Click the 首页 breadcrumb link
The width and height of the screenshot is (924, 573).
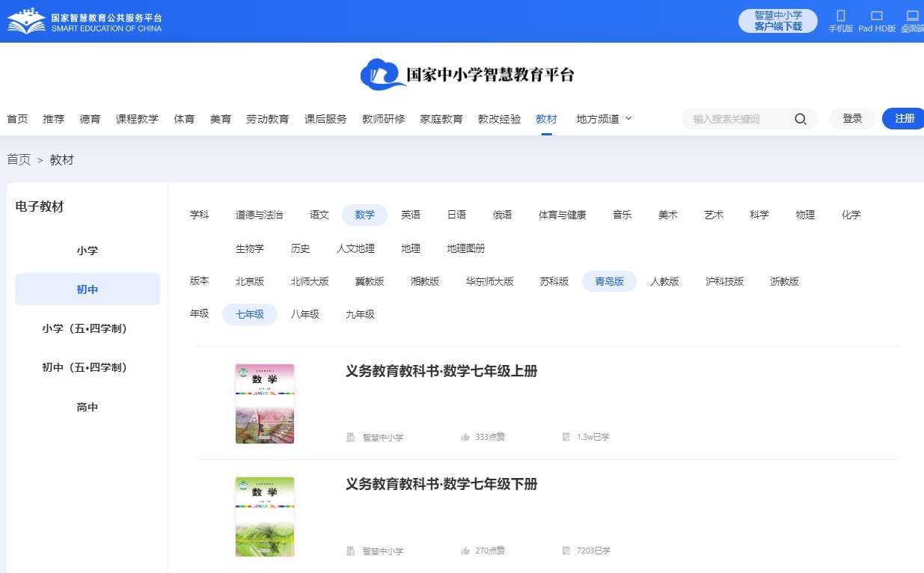(x=19, y=159)
